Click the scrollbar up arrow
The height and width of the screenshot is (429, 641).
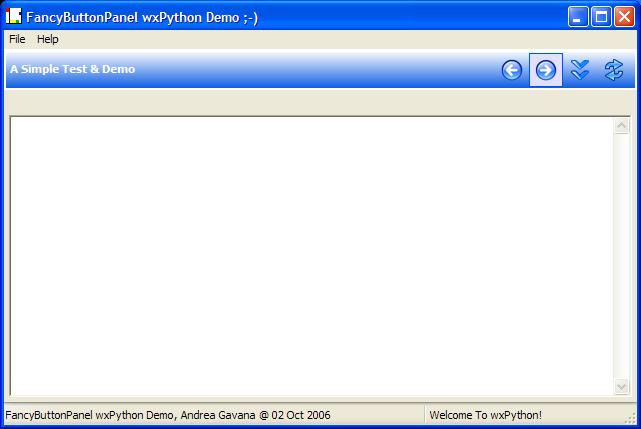[x=621, y=126]
